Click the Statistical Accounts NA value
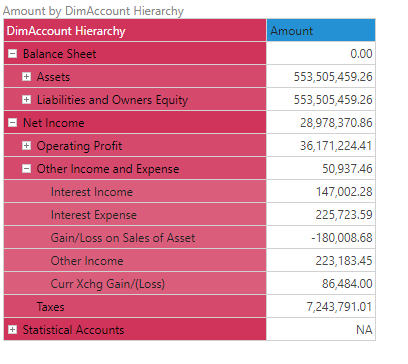Screen dimensions: 408x364 tap(364, 330)
